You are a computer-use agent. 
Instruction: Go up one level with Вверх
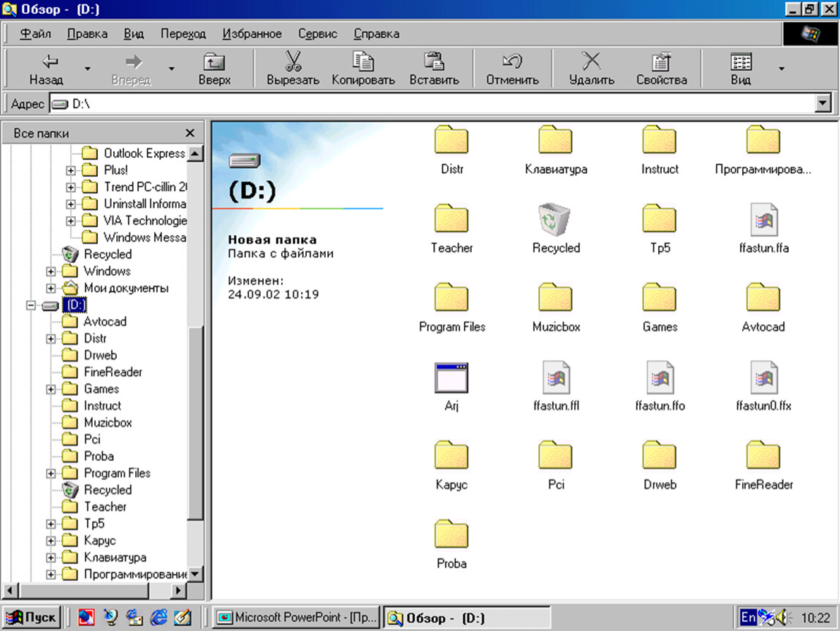(214, 69)
